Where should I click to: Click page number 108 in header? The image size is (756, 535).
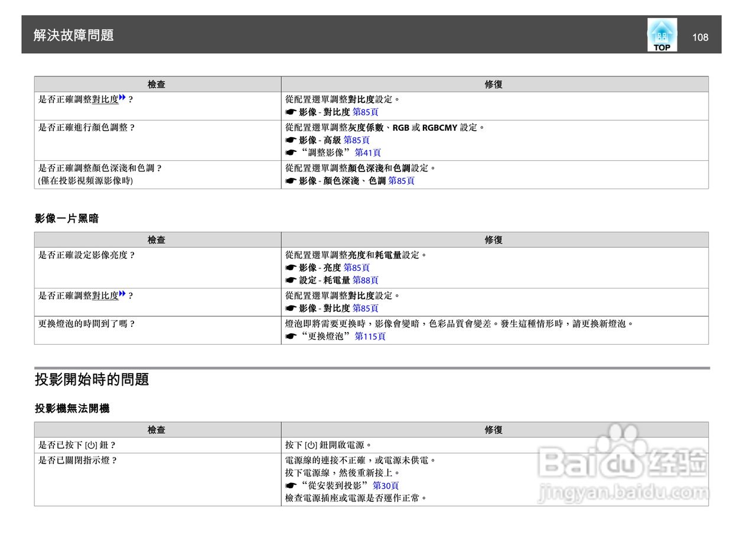(700, 37)
